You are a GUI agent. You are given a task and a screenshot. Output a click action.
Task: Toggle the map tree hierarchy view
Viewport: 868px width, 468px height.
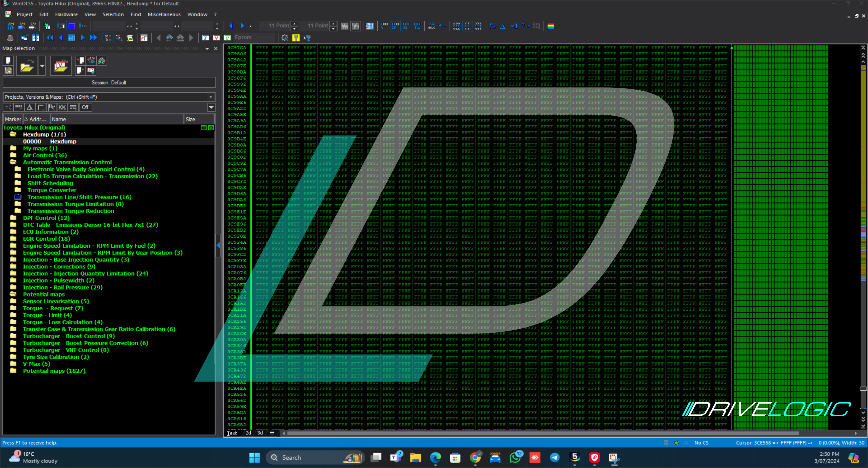tap(108, 38)
